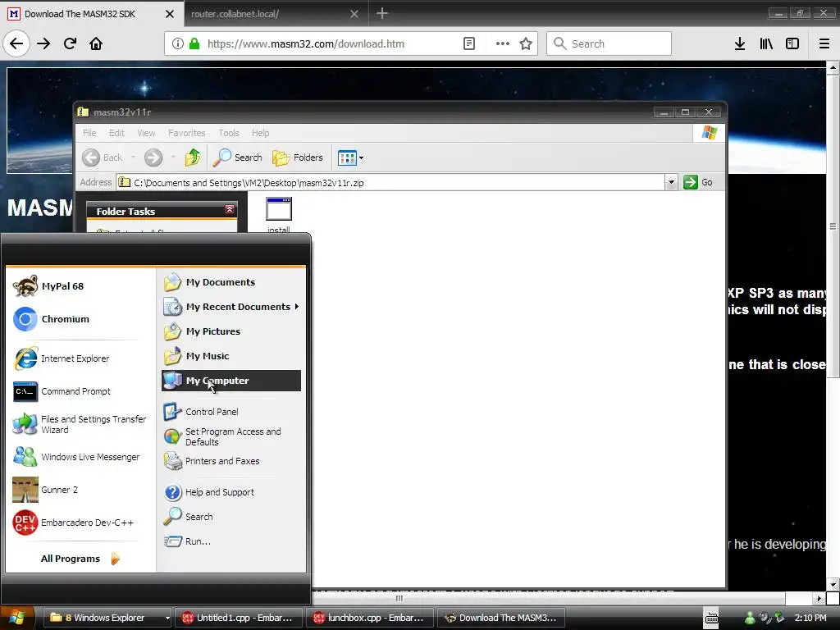Launch MyPal 68 from Start menu
The height and width of the screenshot is (630, 840).
coord(80,286)
